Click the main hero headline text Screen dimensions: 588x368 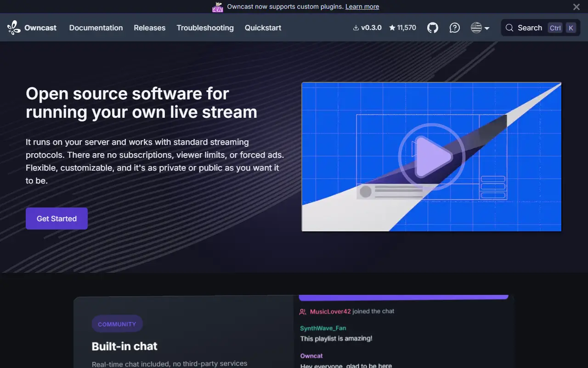pos(141,103)
